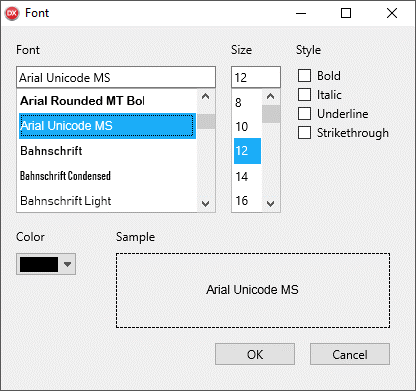Click the Size input field

(x=256, y=77)
